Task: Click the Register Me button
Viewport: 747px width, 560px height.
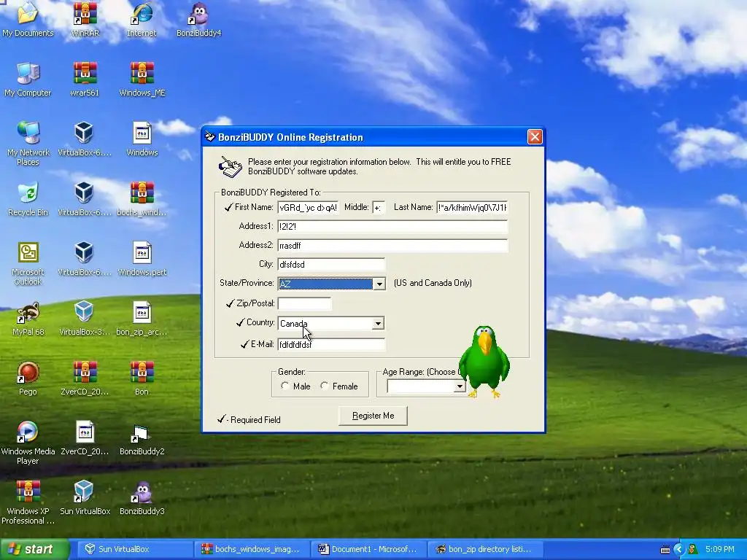Action: click(x=373, y=416)
